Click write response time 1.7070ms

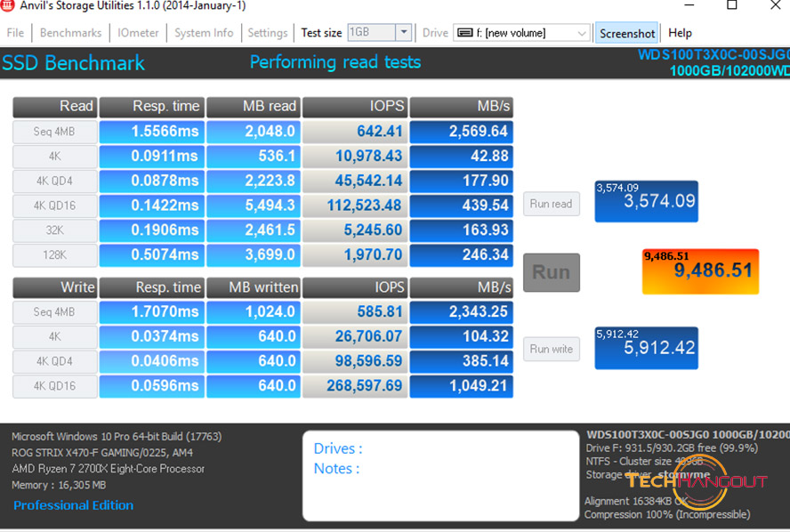(x=151, y=312)
